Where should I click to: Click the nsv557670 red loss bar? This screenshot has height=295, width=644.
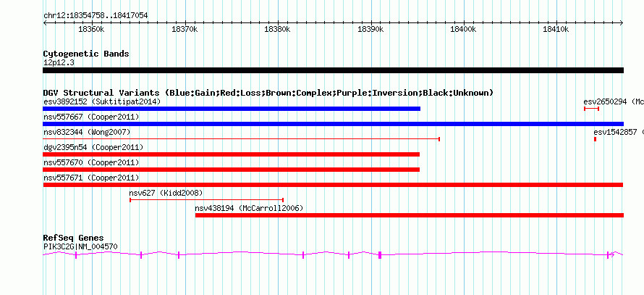[232, 170]
